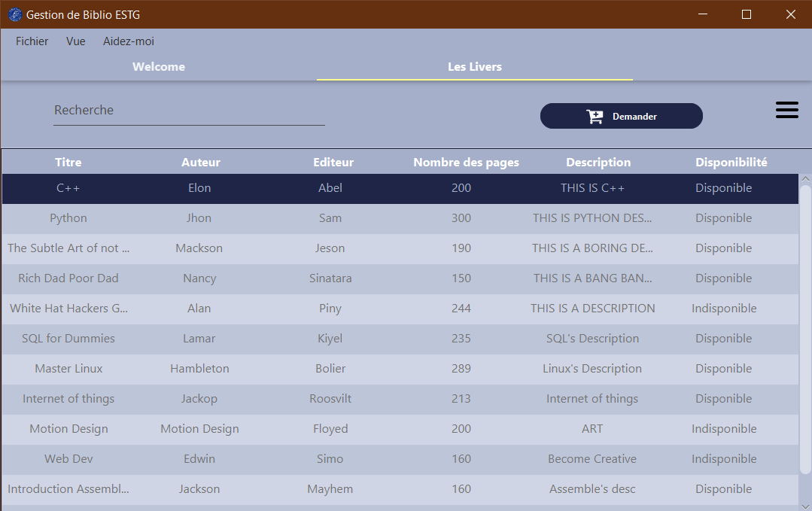This screenshot has width=812, height=511.
Task: Click page count 213
Action: (x=461, y=399)
